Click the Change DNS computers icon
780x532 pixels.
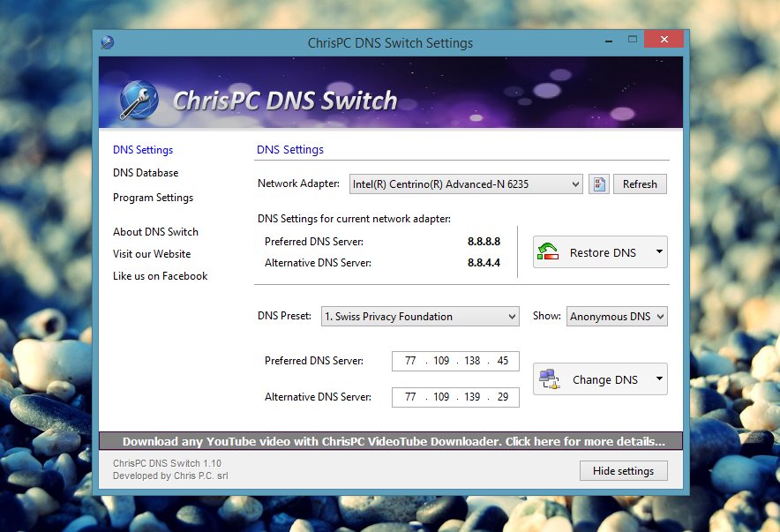(x=549, y=378)
